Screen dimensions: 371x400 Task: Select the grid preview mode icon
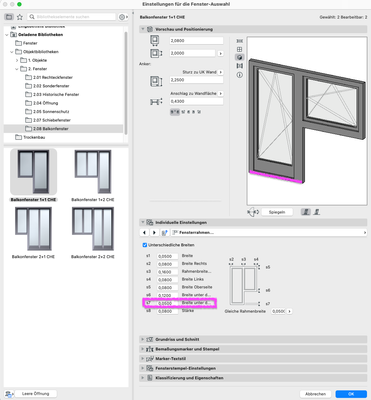pos(239,49)
